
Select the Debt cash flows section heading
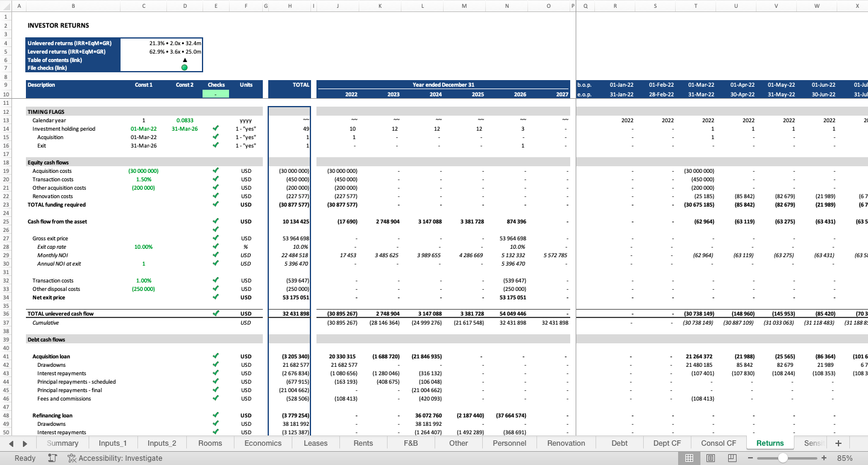[46, 340]
